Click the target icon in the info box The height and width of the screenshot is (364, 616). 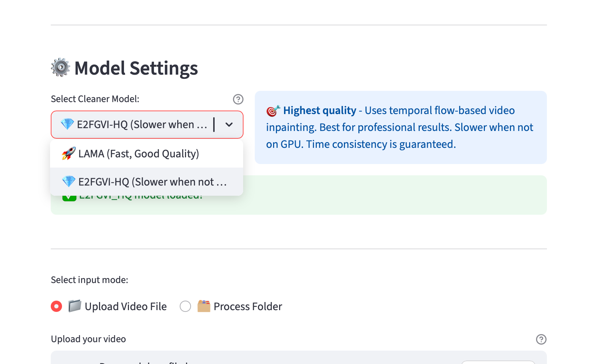pos(273,111)
